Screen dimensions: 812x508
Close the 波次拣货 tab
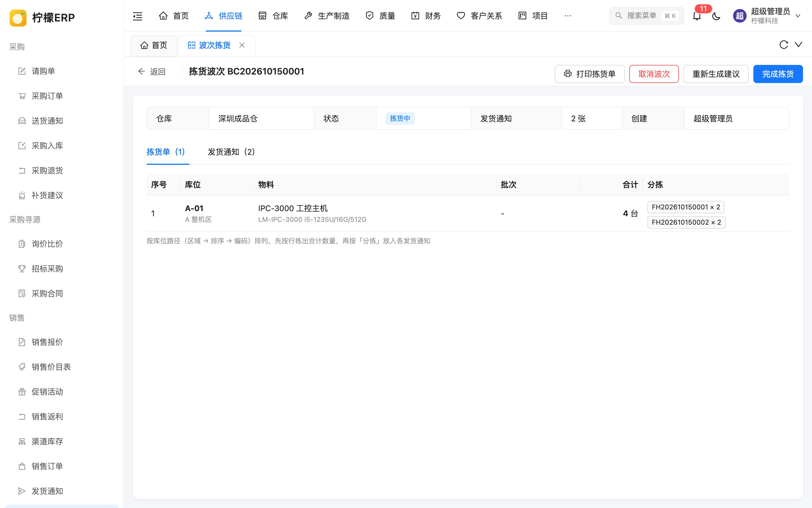tap(242, 45)
